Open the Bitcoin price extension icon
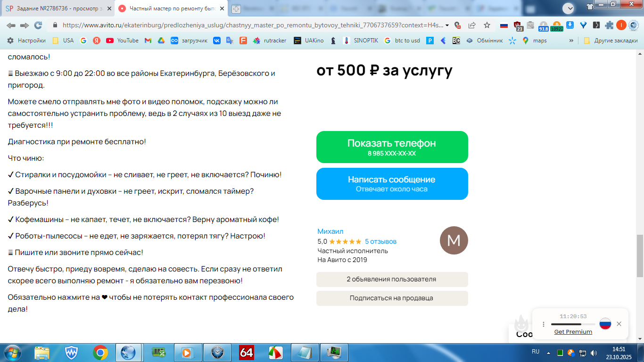 pos(557,26)
